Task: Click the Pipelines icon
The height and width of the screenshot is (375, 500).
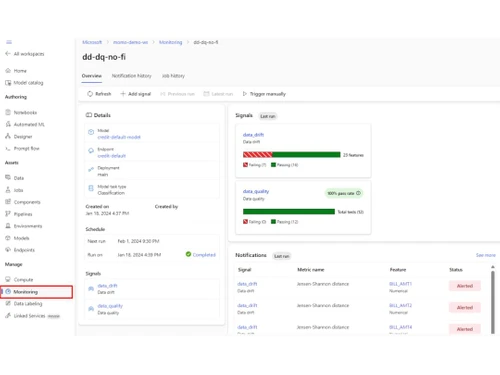Action: [x=8, y=214]
